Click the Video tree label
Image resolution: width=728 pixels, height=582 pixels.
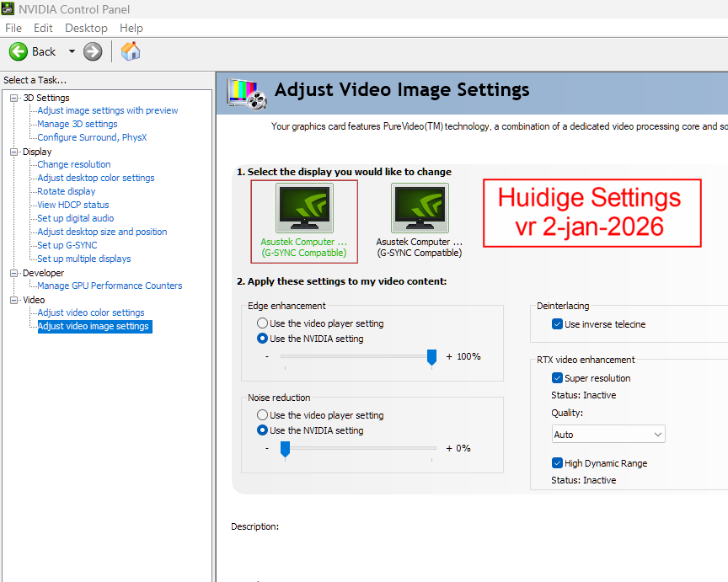[34, 300]
